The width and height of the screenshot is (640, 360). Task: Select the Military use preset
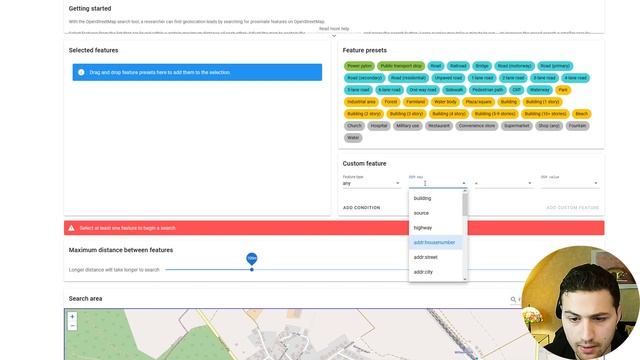pos(407,126)
